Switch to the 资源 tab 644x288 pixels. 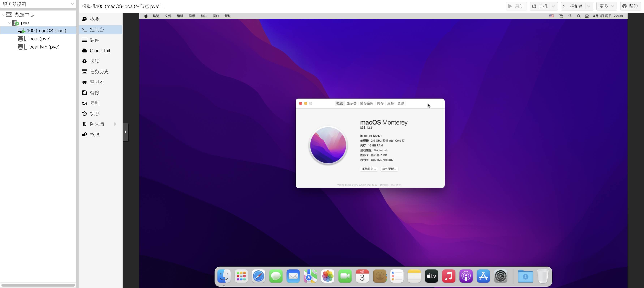click(400, 103)
